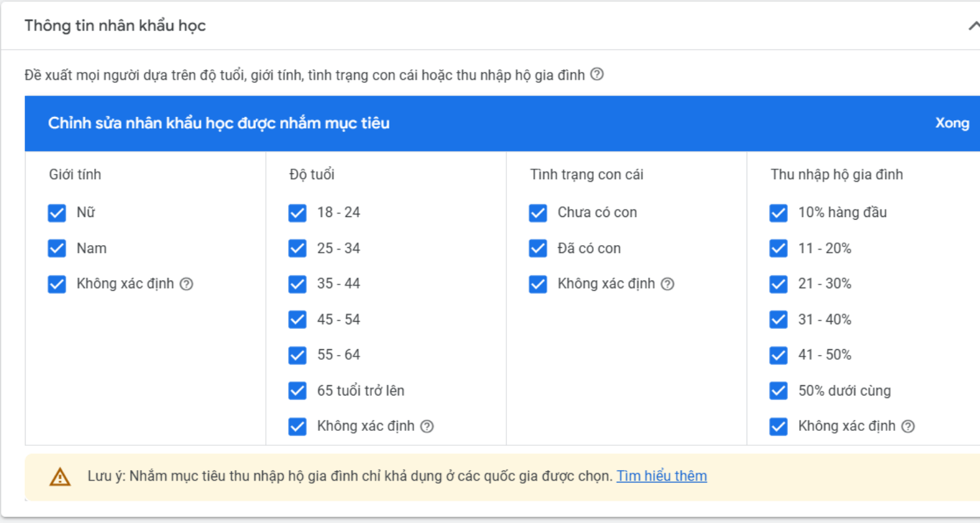Click help icon next to parental status Không xác định

tap(667, 284)
